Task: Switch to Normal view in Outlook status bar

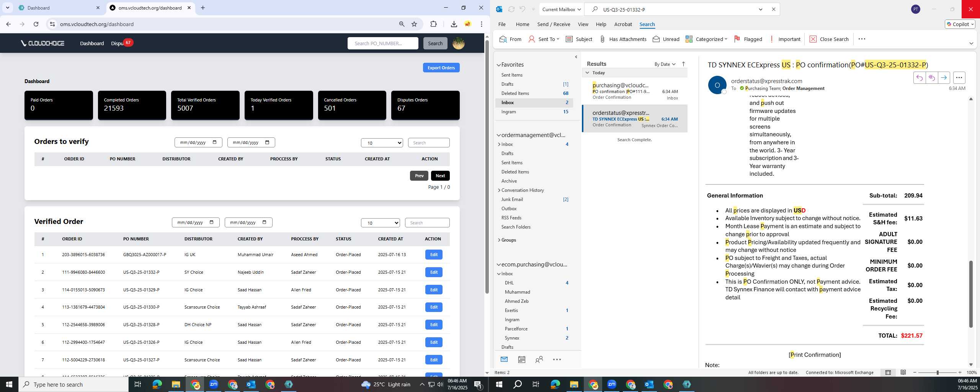Action: point(888,372)
